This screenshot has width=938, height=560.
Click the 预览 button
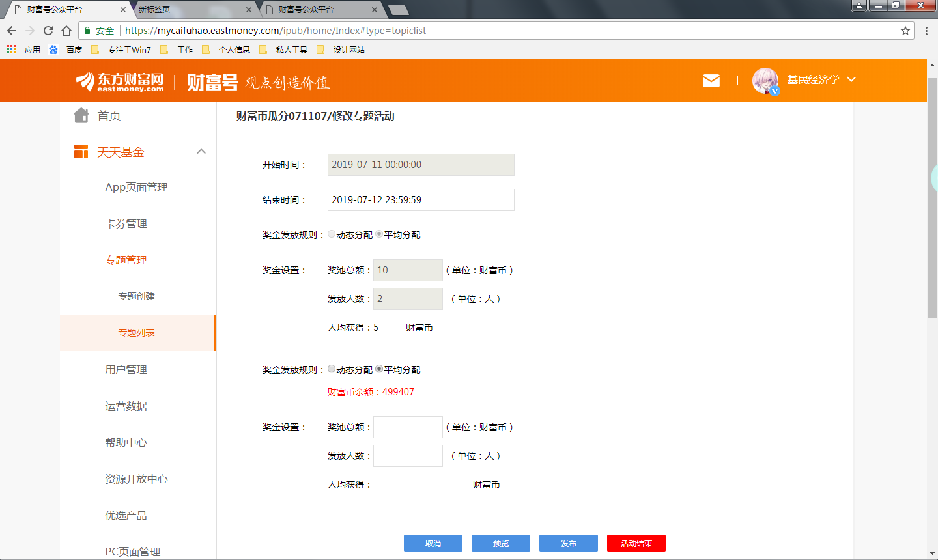click(x=501, y=543)
